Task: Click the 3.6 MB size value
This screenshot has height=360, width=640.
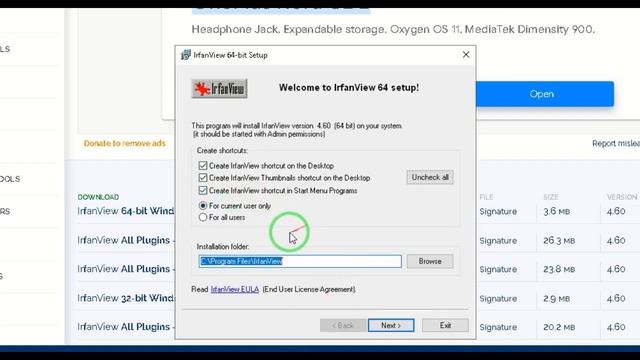Action: (x=556, y=211)
